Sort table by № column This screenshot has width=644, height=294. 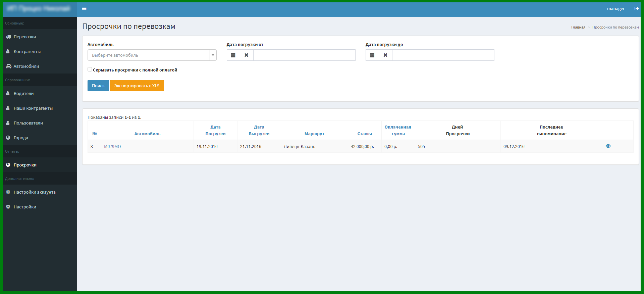pyautogui.click(x=95, y=134)
